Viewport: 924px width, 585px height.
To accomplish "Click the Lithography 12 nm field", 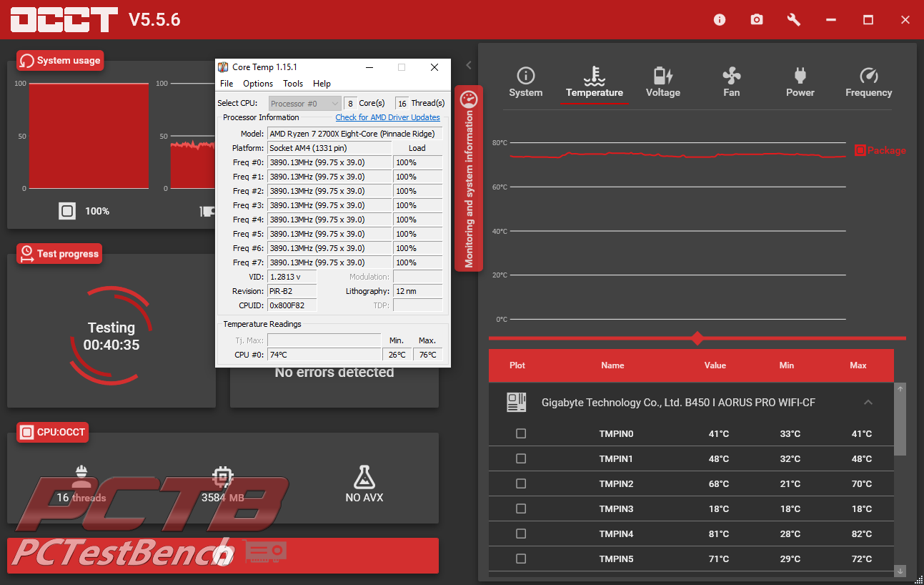I will (x=417, y=291).
